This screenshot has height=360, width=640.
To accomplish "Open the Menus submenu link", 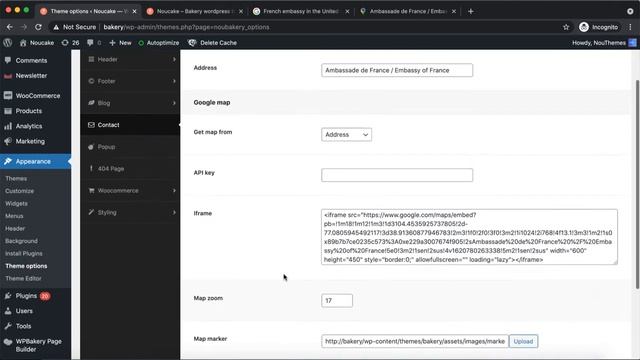I will [14, 216].
